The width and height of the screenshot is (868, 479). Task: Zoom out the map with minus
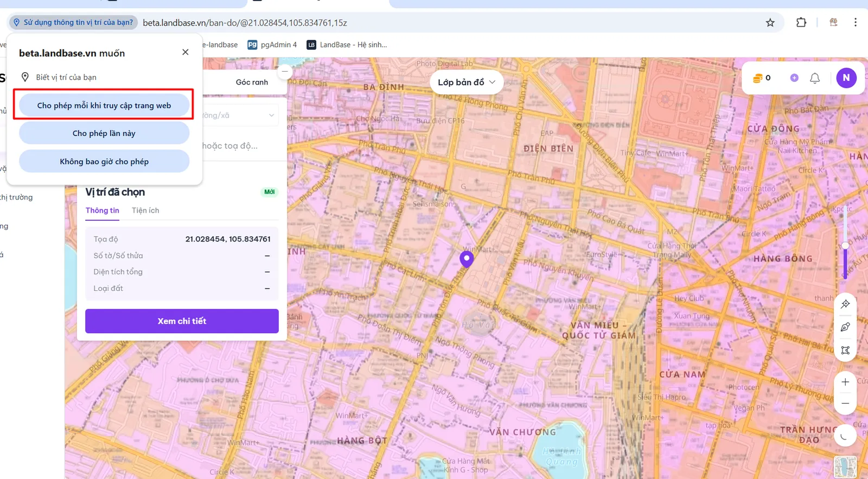click(845, 403)
